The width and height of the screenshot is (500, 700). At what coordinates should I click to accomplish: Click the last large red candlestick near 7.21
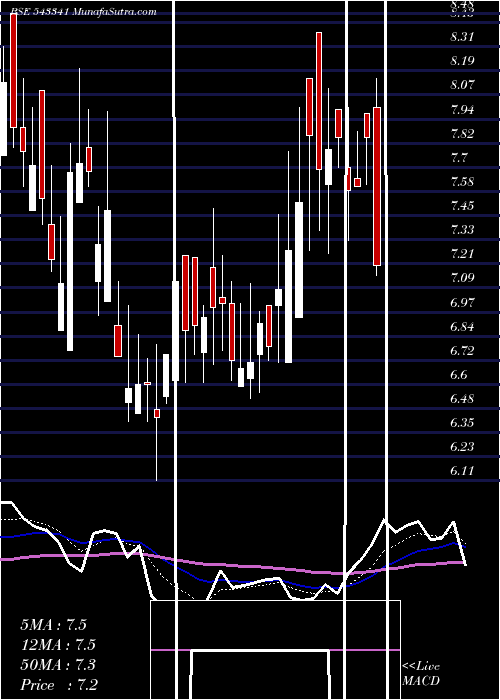click(x=377, y=186)
